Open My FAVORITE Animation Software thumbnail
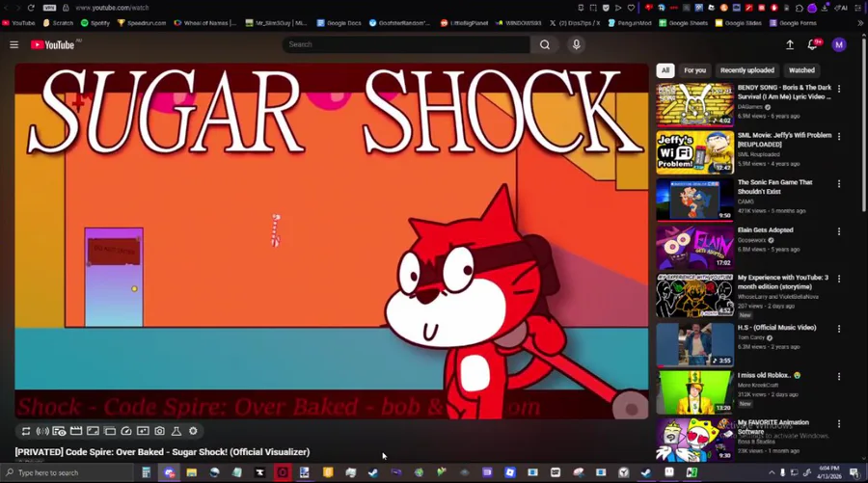 pos(695,440)
